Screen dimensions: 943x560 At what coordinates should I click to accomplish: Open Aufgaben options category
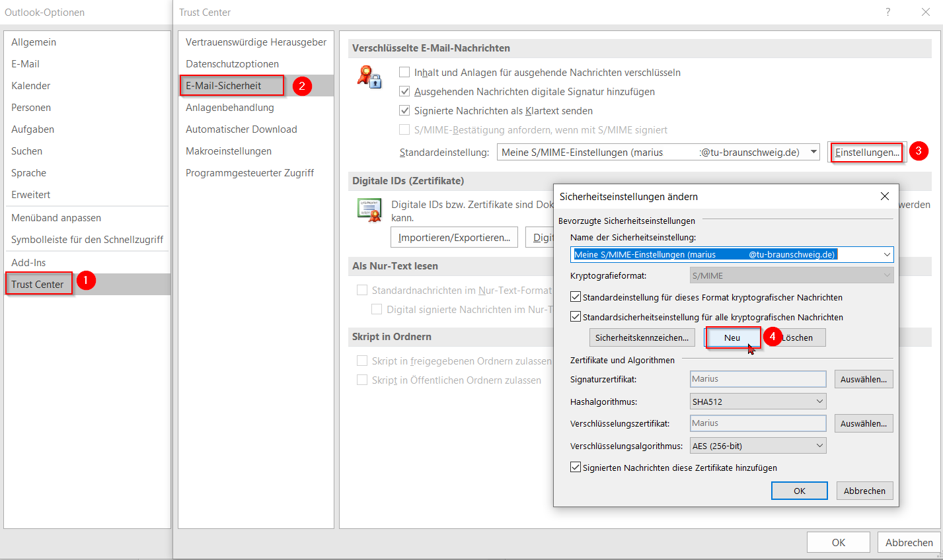click(87, 129)
